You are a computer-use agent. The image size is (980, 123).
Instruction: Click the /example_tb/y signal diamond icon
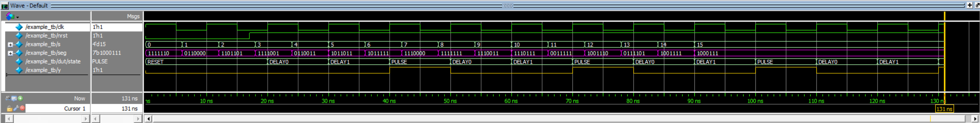[19, 70]
